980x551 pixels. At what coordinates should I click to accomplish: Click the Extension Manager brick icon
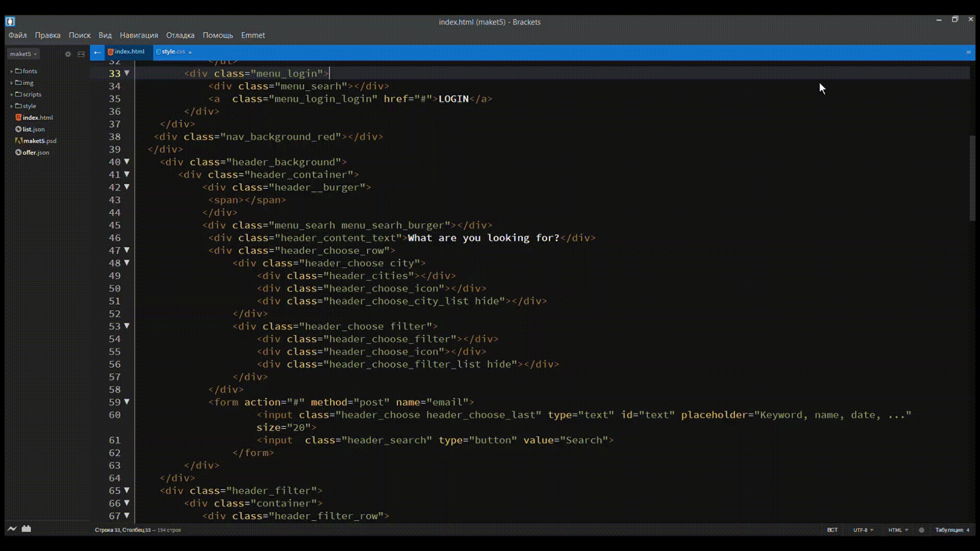27,529
